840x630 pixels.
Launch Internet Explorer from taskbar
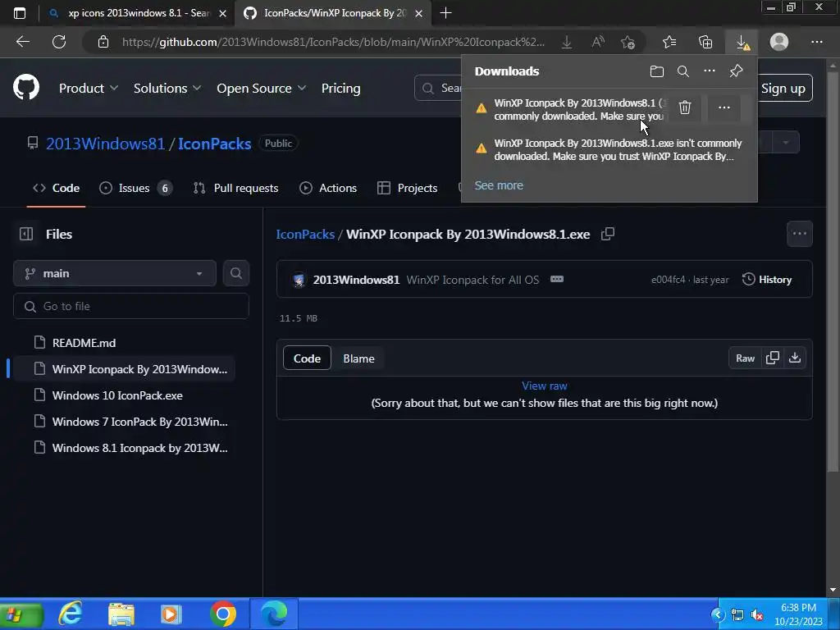[x=71, y=614]
